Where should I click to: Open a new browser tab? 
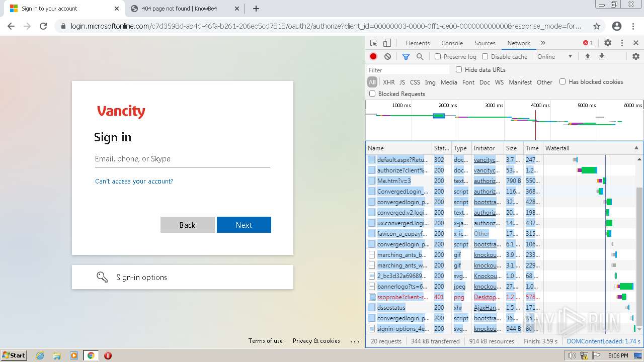256,9
